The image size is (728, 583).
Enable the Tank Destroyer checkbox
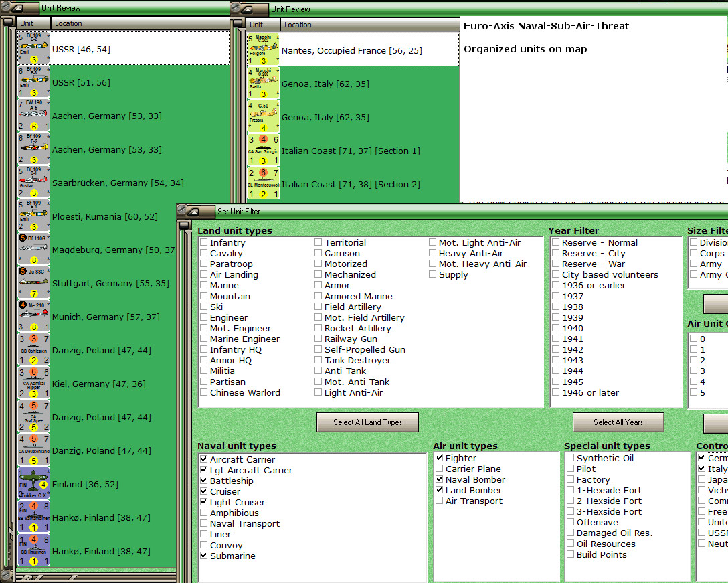(x=318, y=359)
